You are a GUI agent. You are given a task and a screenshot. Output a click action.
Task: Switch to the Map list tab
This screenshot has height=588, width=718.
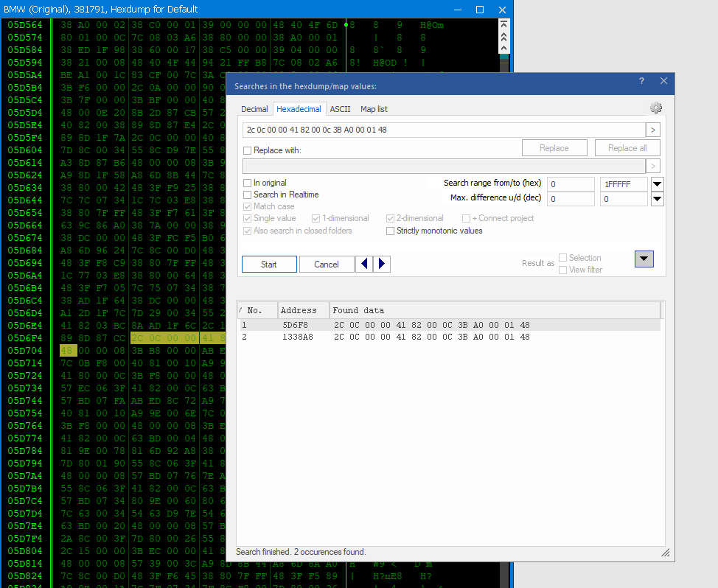pyautogui.click(x=374, y=109)
